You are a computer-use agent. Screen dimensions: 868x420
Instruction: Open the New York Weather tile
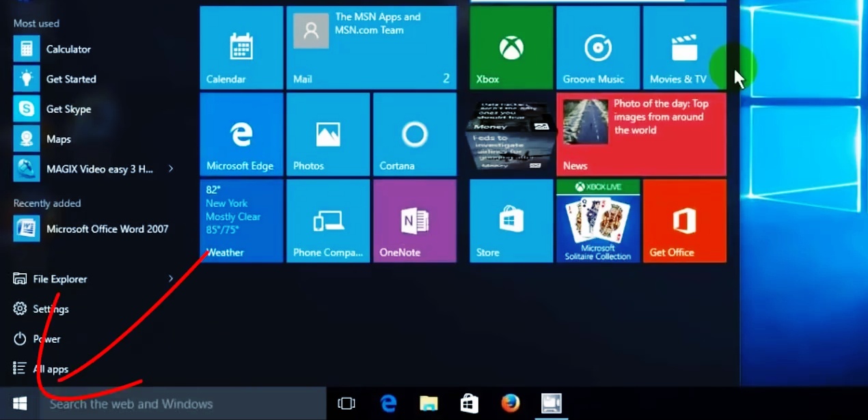241,221
